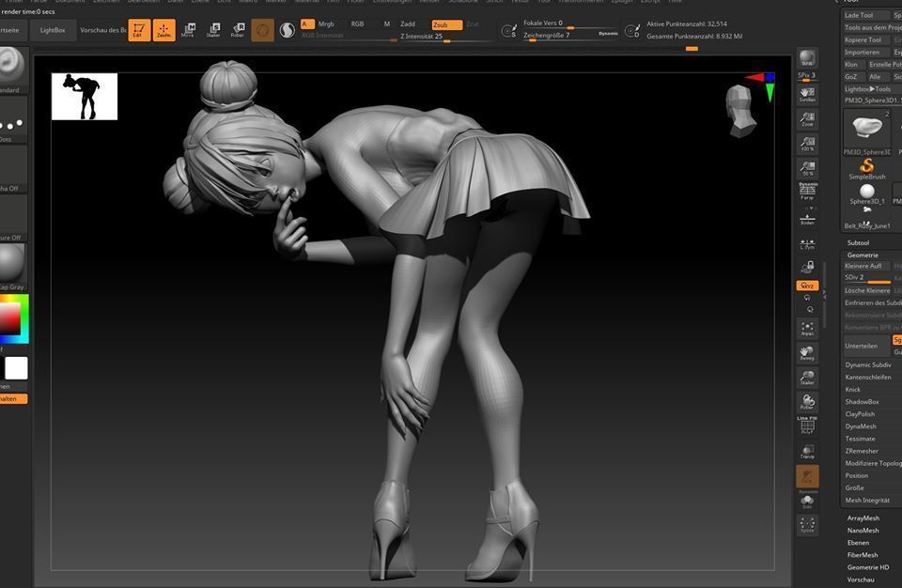This screenshot has height=588, width=902.
Task: Toggle Transp transparency icon
Action: (807, 451)
